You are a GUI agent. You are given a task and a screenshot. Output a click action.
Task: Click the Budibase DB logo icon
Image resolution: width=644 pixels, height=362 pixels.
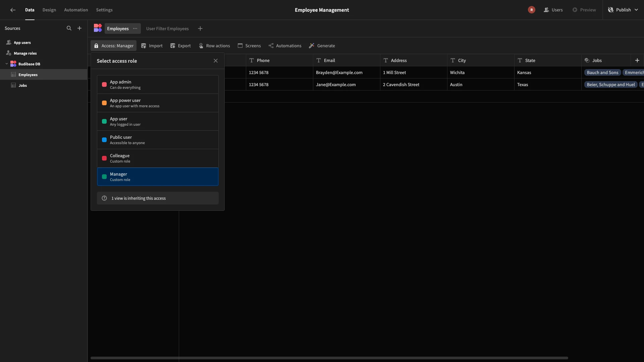click(x=13, y=64)
